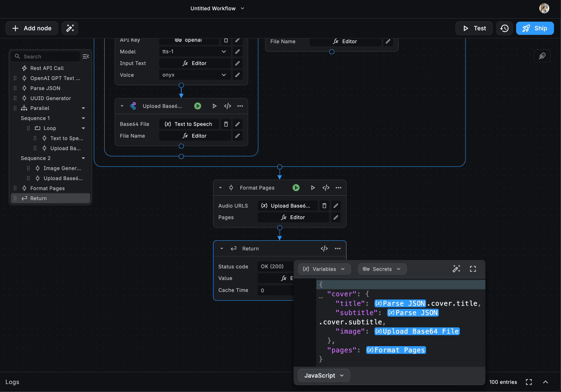This screenshot has height=392, width=561.
Task: Collapse the sidebar using the panel toggle icon
Action: [86, 56]
